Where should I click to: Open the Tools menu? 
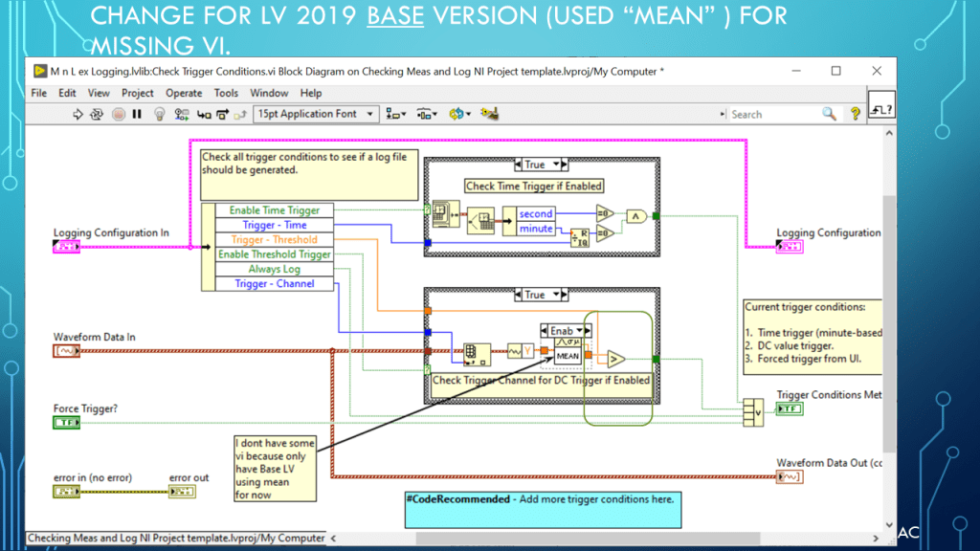click(226, 93)
